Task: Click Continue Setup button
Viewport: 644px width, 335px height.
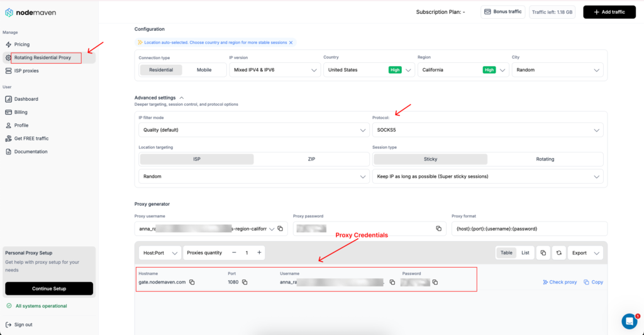Action: (49, 288)
